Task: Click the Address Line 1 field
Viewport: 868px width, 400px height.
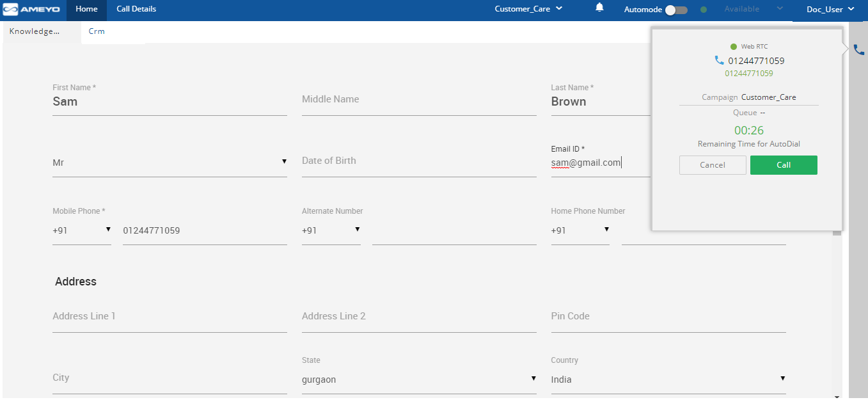Action: [170, 317]
